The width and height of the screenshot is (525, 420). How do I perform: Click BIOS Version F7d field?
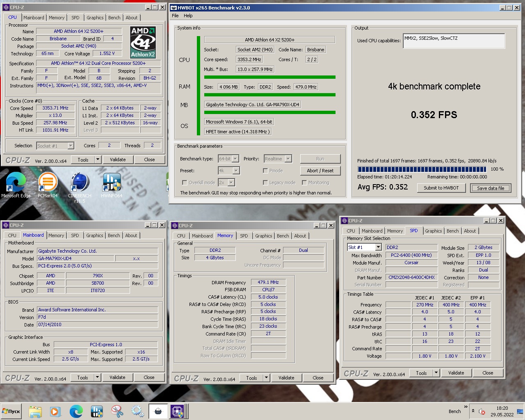click(98, 317)
